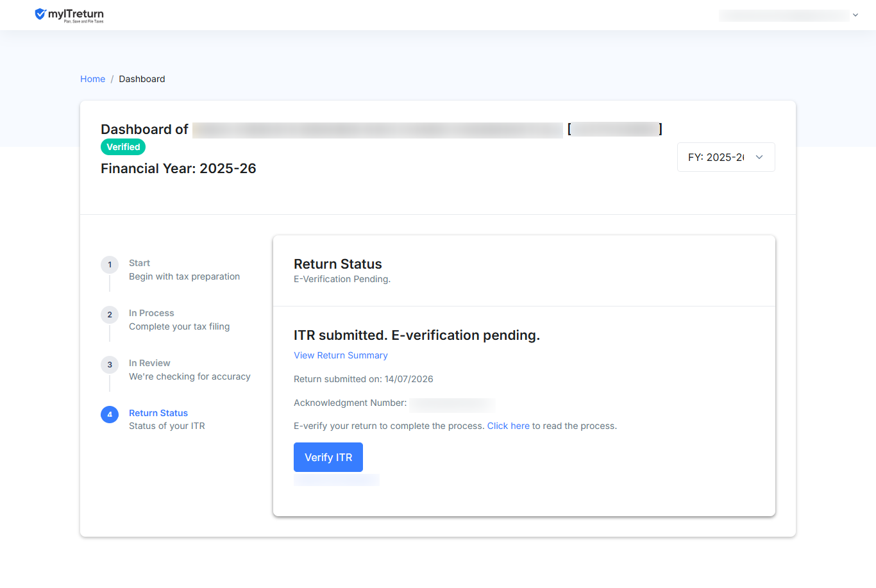Go to Home breadcrumb link
Screen dimensions: 876x588
click(x=92, y=79)
